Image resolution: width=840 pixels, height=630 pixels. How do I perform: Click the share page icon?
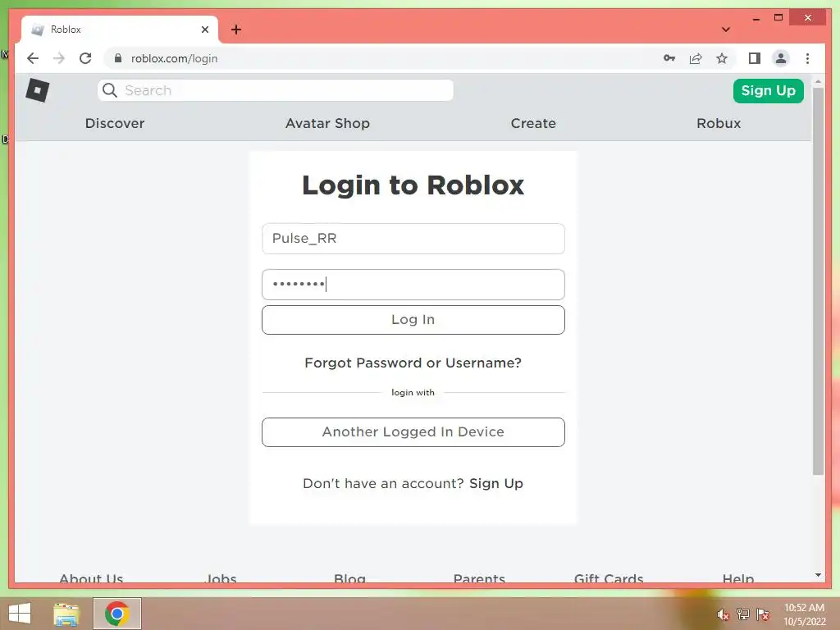[x=696, y=58]
